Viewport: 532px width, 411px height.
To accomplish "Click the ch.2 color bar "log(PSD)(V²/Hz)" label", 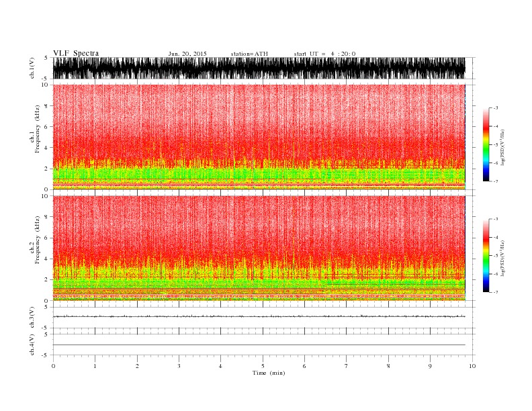I will pyautogui.click(x=502, y=258).
